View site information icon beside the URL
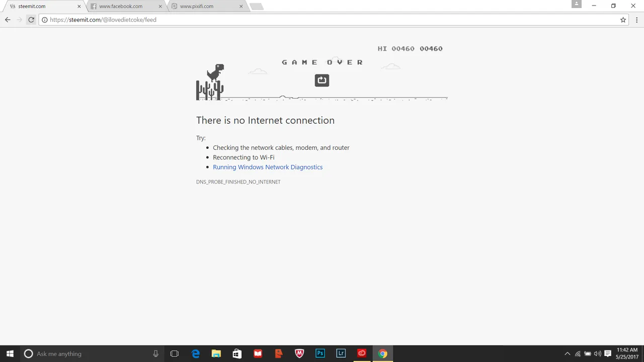Screen dimensions: 644x362 point(44,20)
